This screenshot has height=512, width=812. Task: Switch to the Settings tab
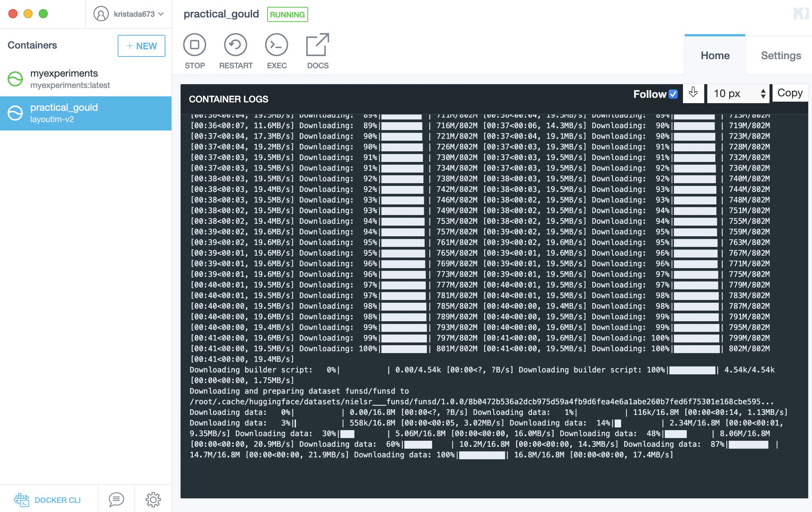point(781,55)
